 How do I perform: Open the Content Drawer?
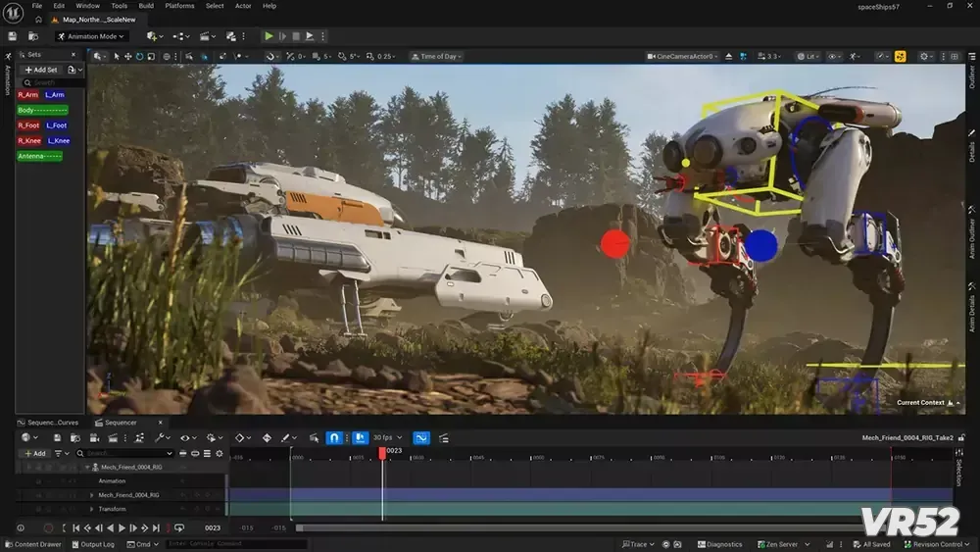tap(32, 544)
